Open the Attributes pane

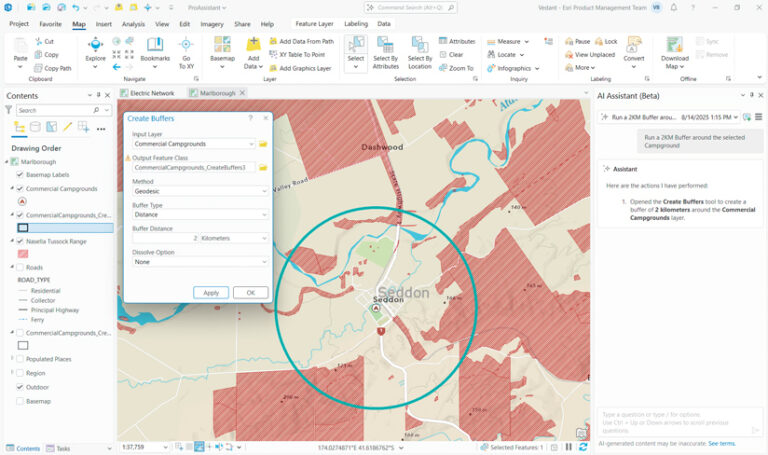(457, 42)
